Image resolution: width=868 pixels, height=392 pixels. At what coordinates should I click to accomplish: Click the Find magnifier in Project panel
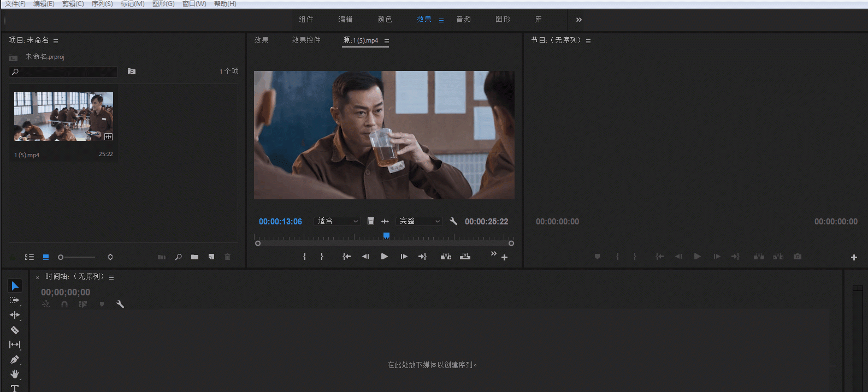[178, 257]
